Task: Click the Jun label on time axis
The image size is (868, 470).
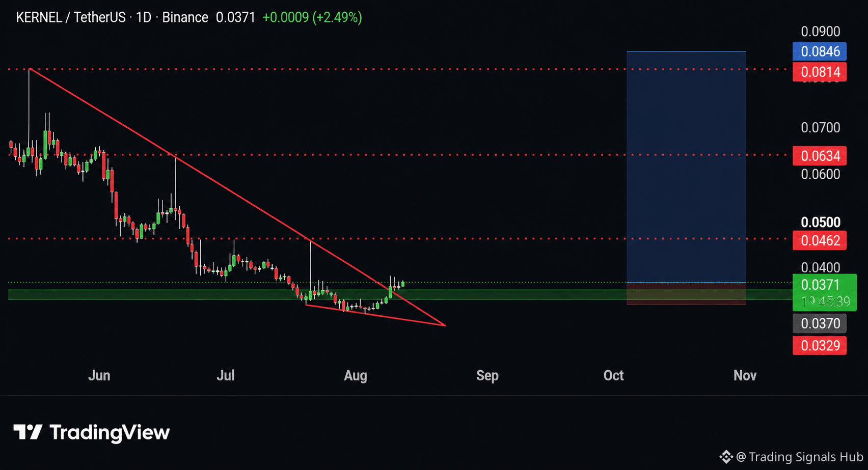Action: [x=99, y=376]
